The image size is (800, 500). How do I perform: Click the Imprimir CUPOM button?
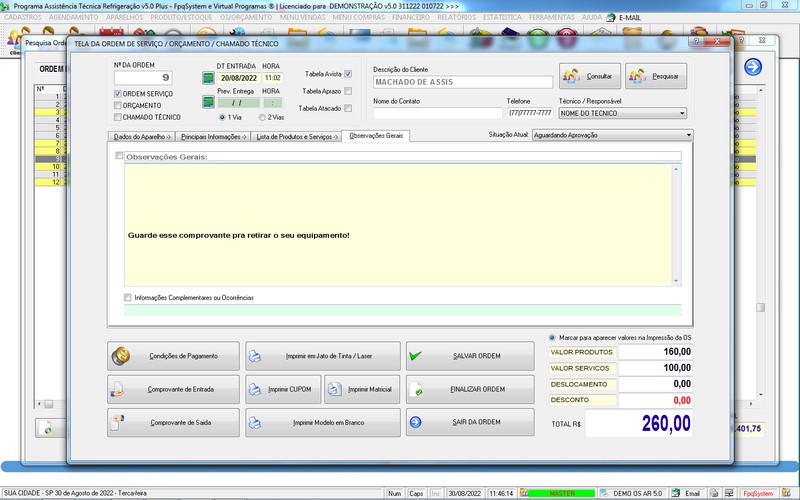click(x=283, y=389)
